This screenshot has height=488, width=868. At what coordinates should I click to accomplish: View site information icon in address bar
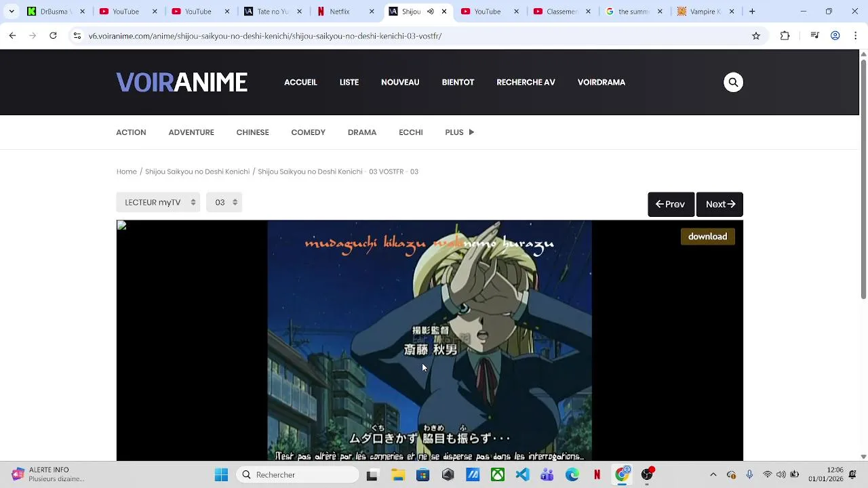(x=77, y=36)
